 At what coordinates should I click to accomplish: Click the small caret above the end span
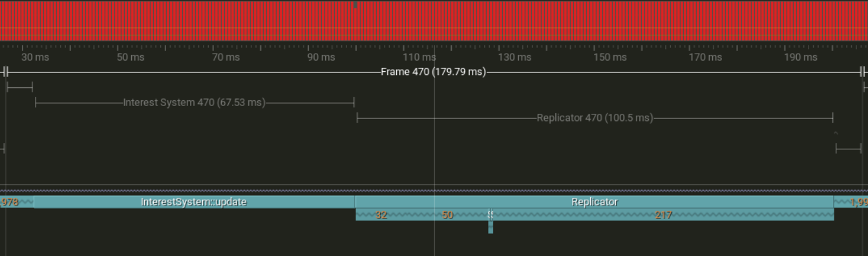click(x=836, y=134)
